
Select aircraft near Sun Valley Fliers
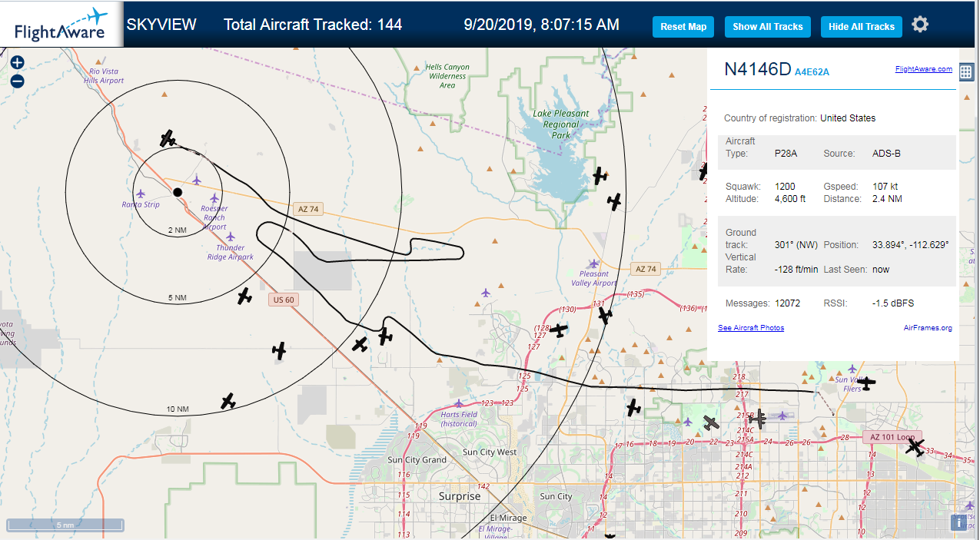(867, 383)
